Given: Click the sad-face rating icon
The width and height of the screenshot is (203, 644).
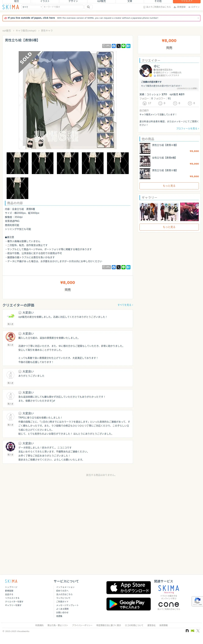Looking at the screenshot, I should (x=190, y=103).
